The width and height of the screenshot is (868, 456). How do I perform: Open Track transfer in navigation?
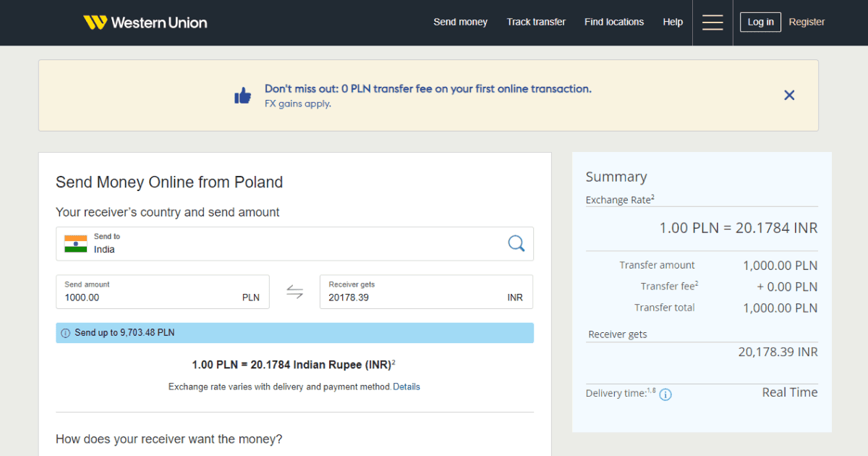click(x=536, y=22)
